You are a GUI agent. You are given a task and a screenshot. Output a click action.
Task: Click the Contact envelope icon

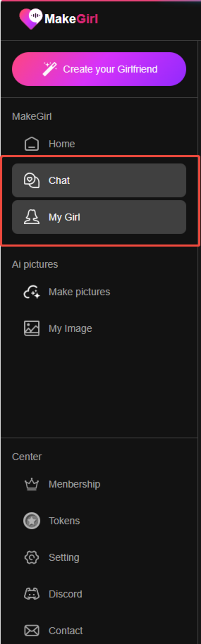pyautogui.click(x=32, y=631)
